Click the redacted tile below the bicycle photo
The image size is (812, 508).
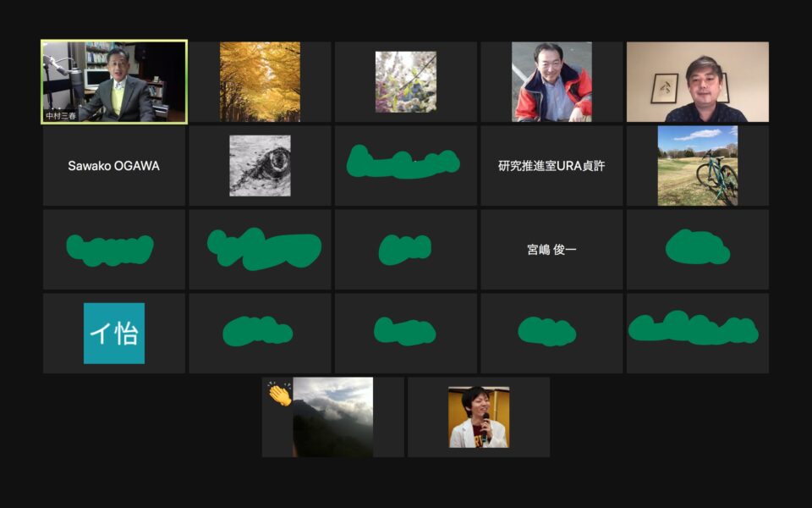[x=698, y=249]
